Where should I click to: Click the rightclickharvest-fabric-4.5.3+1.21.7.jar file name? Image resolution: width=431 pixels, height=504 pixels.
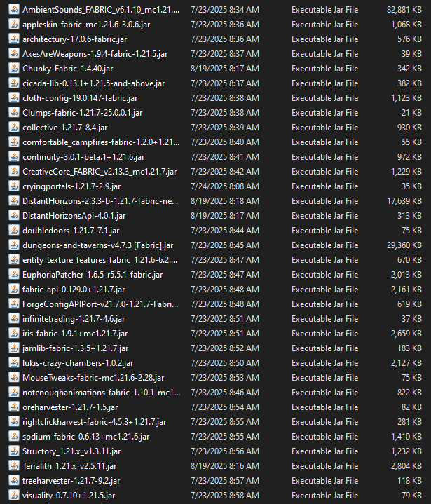95,422
